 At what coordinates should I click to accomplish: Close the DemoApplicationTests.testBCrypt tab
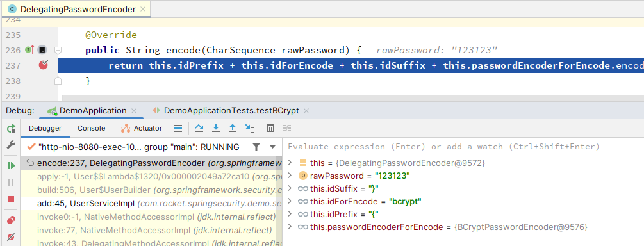[306, 111]
